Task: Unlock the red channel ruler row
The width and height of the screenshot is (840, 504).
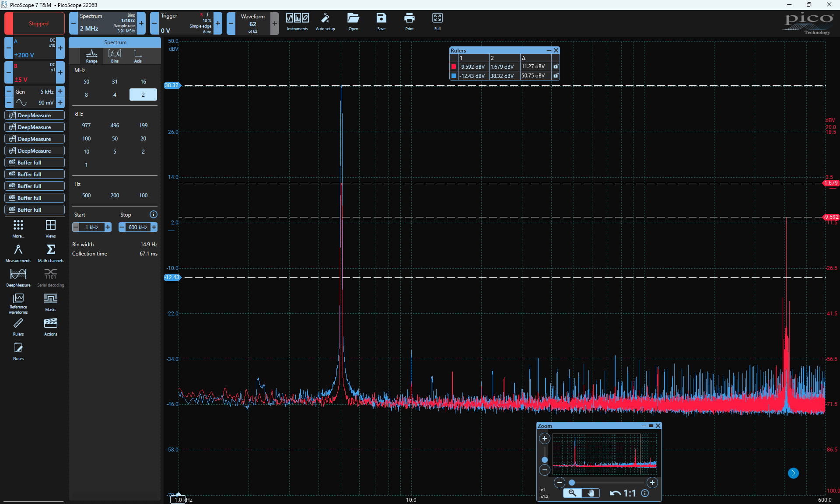Action: 556,66
